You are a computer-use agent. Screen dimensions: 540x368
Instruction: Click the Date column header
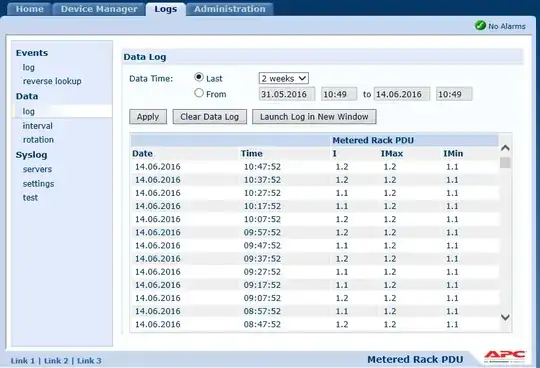[142, 154]
